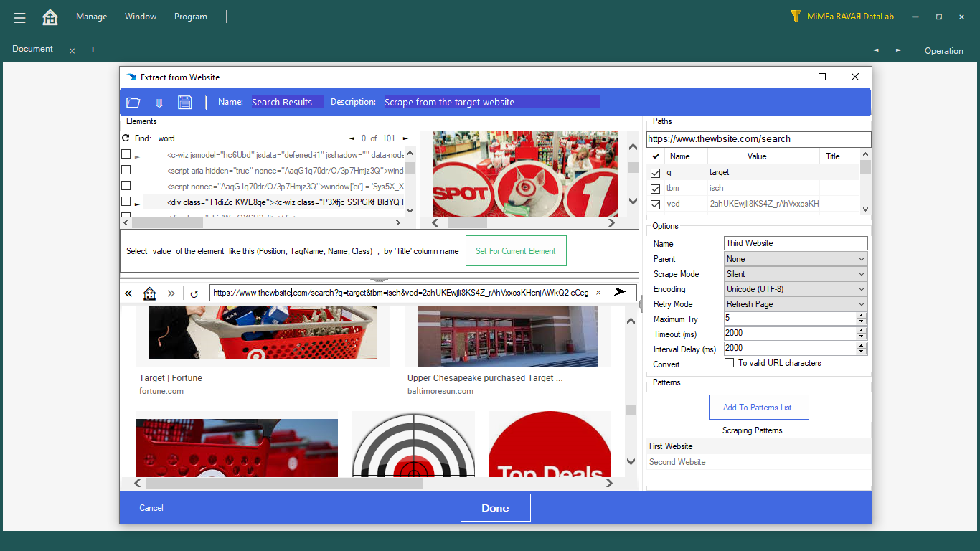This screenshot has height=551, width=980.
Task: Open the Manage menu
Action: point(92,17)
